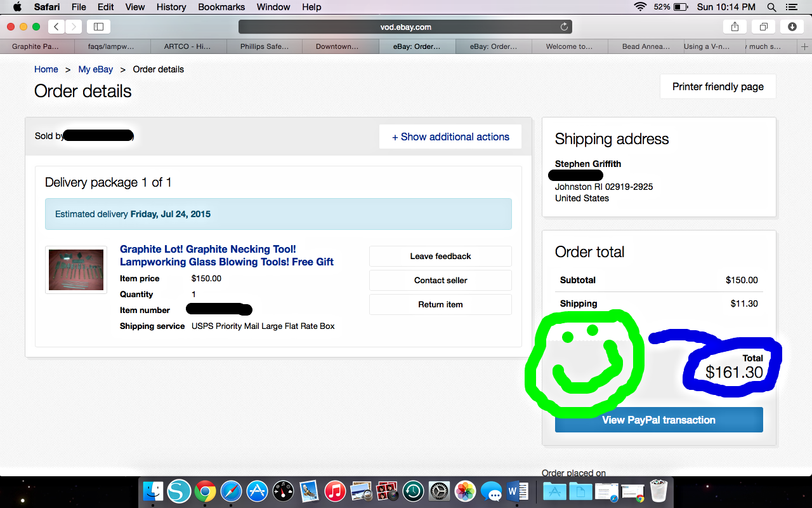Click the Return item button

point(440,304)
